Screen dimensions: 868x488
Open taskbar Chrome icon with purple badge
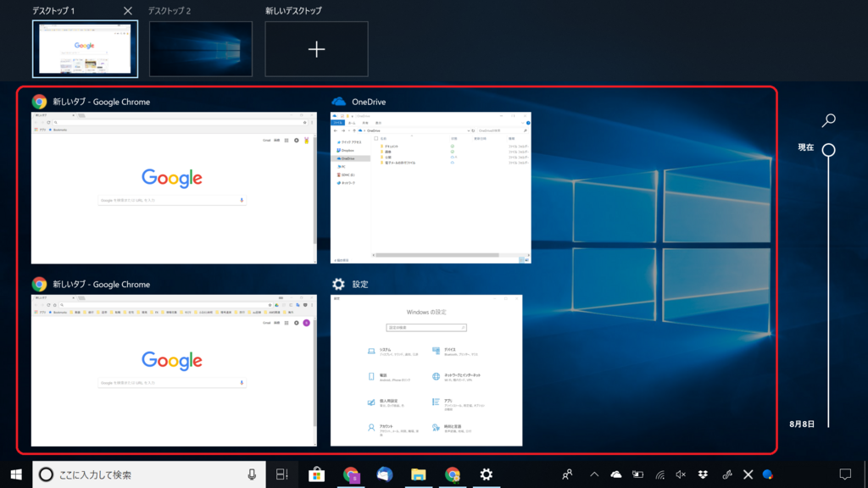tap(351, 474)
